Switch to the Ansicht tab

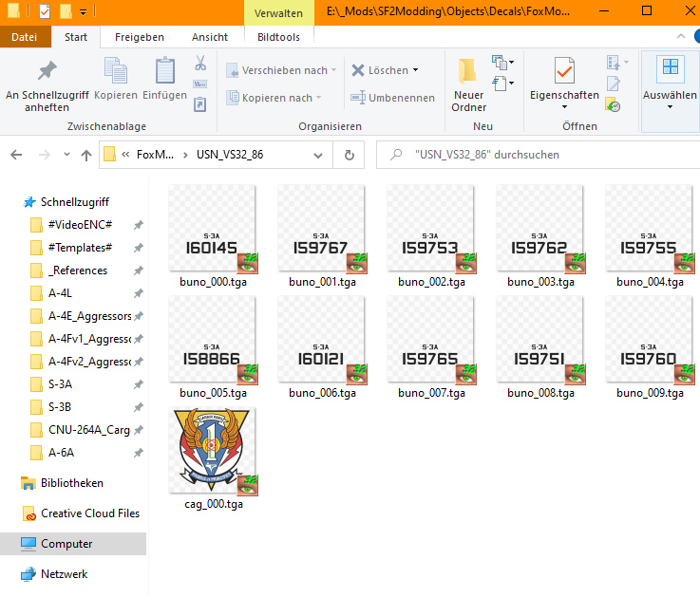209,37
